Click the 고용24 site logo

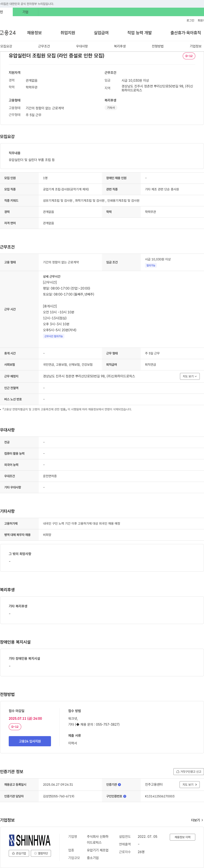[x=8, y=33]
